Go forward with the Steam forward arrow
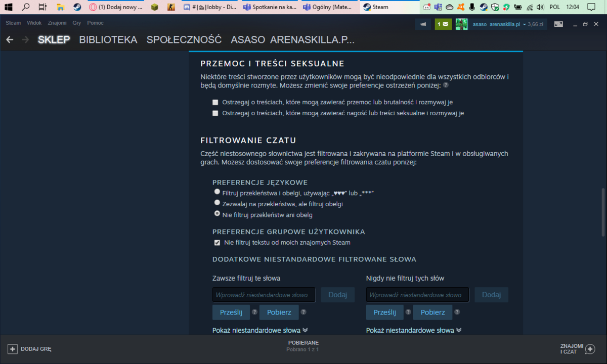Screen dimensions: 607x364 point(25,39)
